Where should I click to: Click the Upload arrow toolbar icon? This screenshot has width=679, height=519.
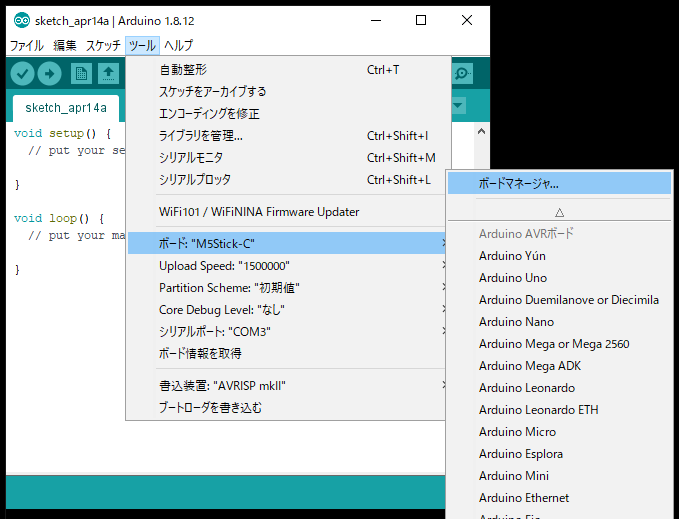point(50,74)
